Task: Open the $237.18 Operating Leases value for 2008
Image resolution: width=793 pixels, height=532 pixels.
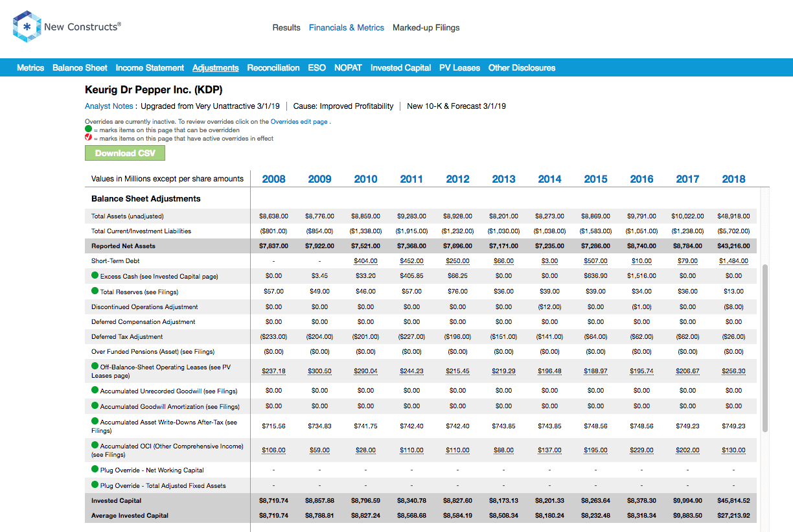Action: (x=274, y=371)
